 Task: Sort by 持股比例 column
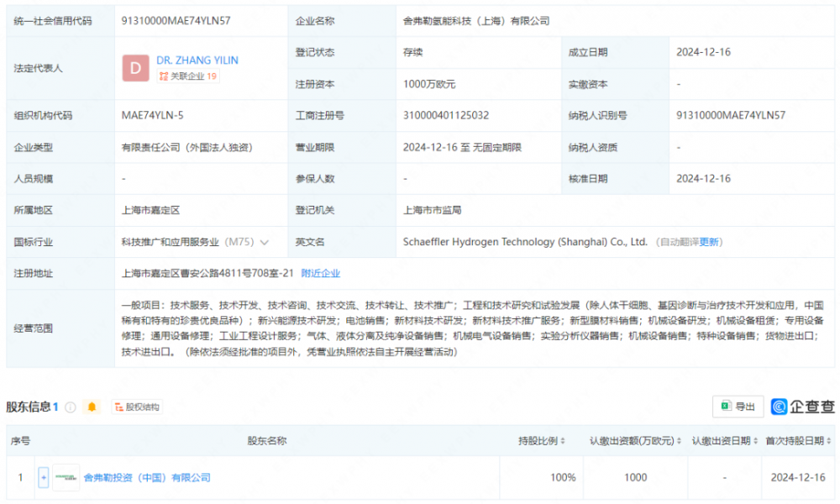542,441
